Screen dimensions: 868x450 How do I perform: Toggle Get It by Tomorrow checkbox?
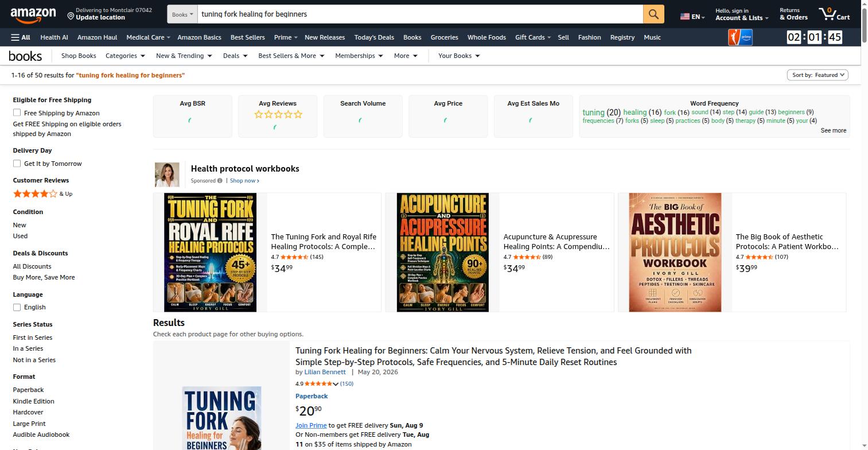point(17,164)
